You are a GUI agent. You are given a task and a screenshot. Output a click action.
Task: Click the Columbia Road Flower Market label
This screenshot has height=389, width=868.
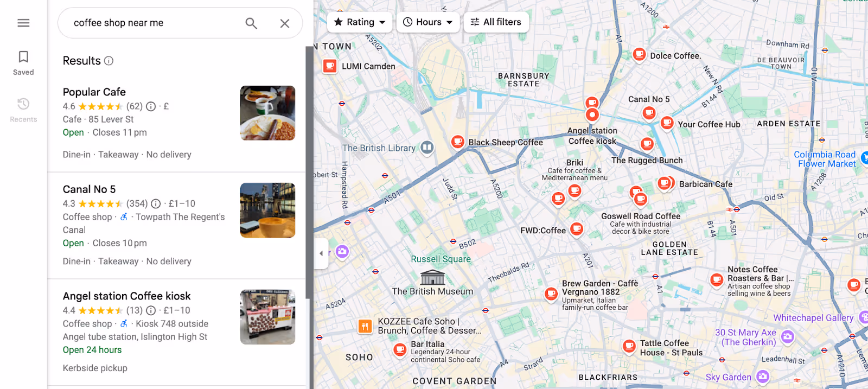825,159
